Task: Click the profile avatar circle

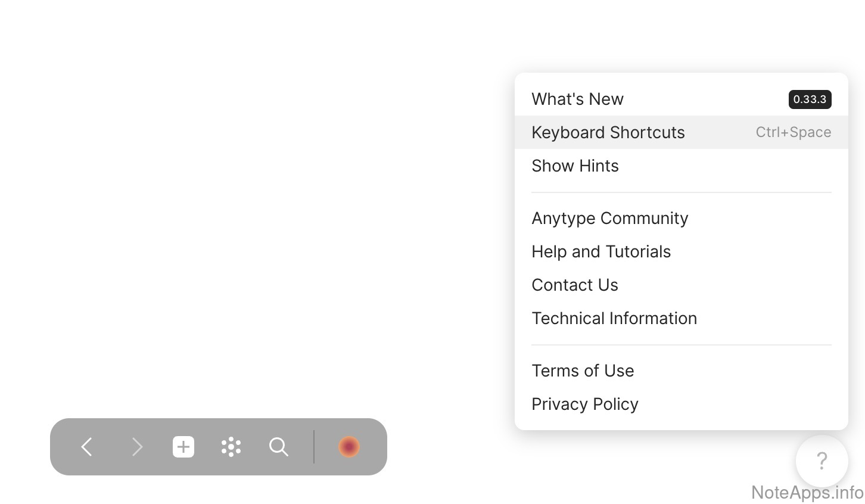Action: (x=349, y=447)
